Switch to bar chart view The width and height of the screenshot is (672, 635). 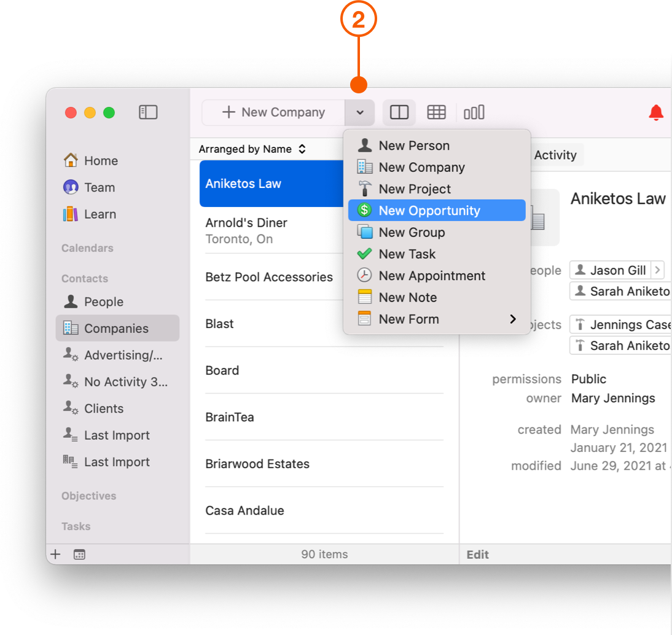pos(474,112)
